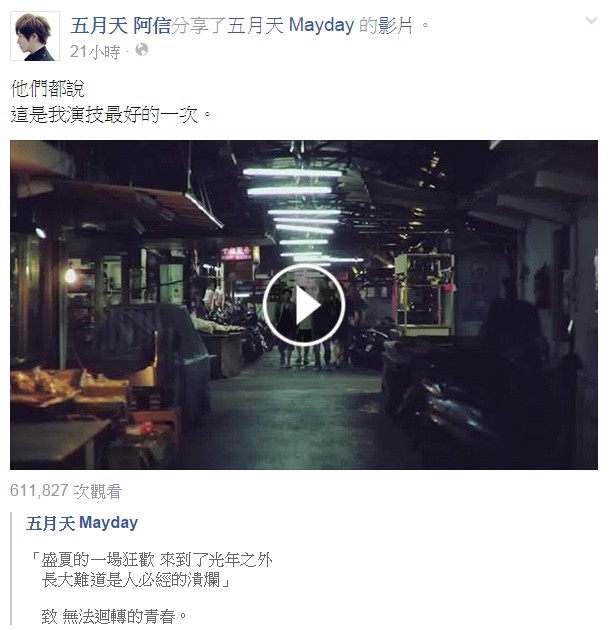Click the globe public privacy icon
Screen dimensions: 611x630
tap(141, 50)
